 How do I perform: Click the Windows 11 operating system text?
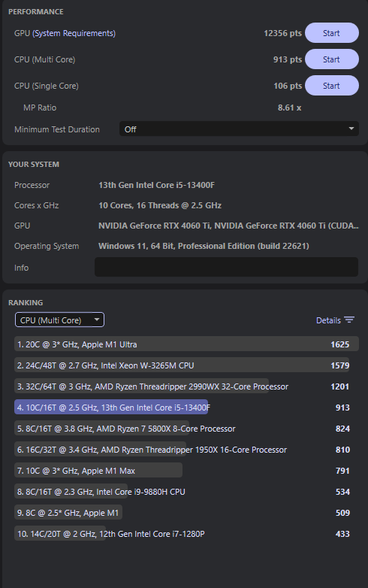(204, 246)
